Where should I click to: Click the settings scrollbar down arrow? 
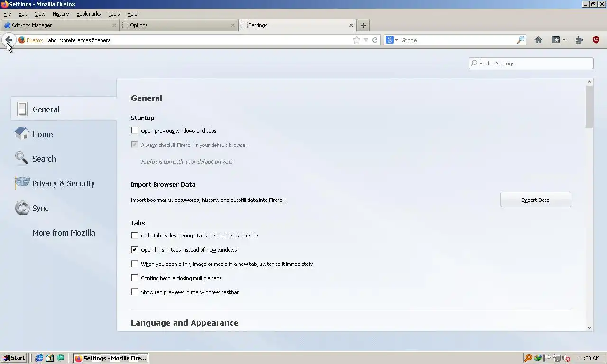589,328
